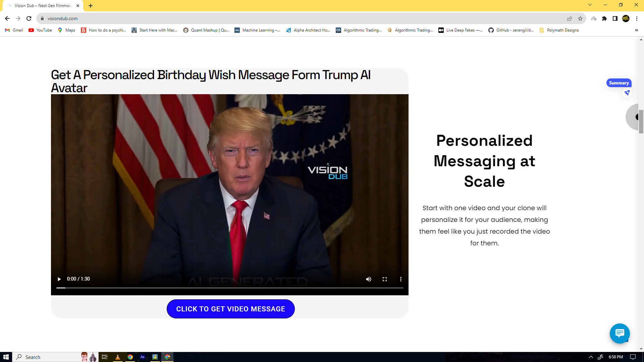Open the blue chat widget
The width and height of the screenshot is (644, 362).
619,333
